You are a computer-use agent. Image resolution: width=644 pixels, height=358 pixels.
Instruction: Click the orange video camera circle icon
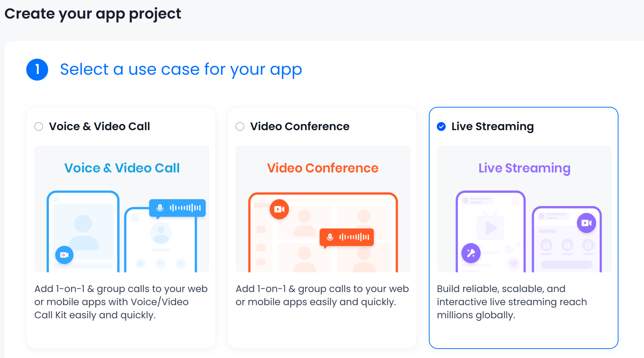(279, 209)
